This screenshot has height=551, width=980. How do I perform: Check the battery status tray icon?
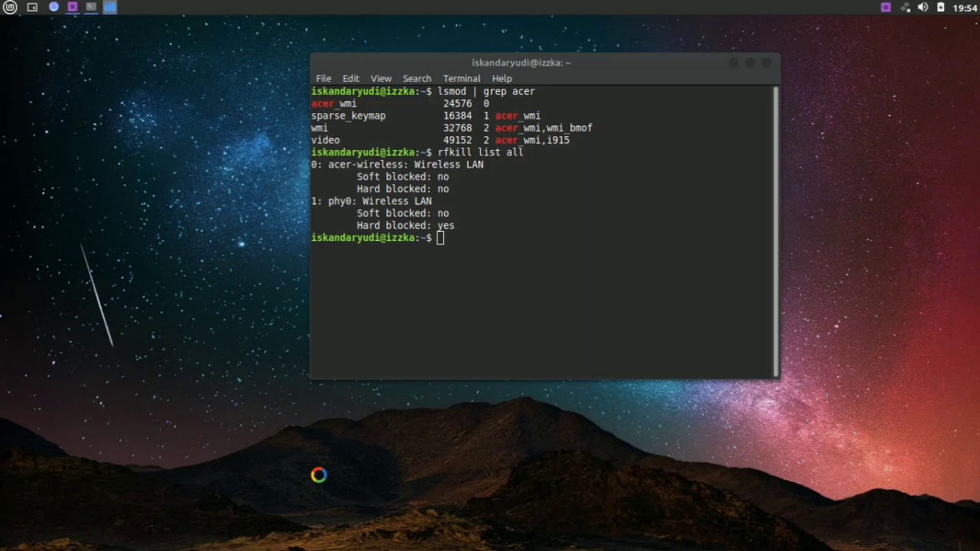click(941, 8)
